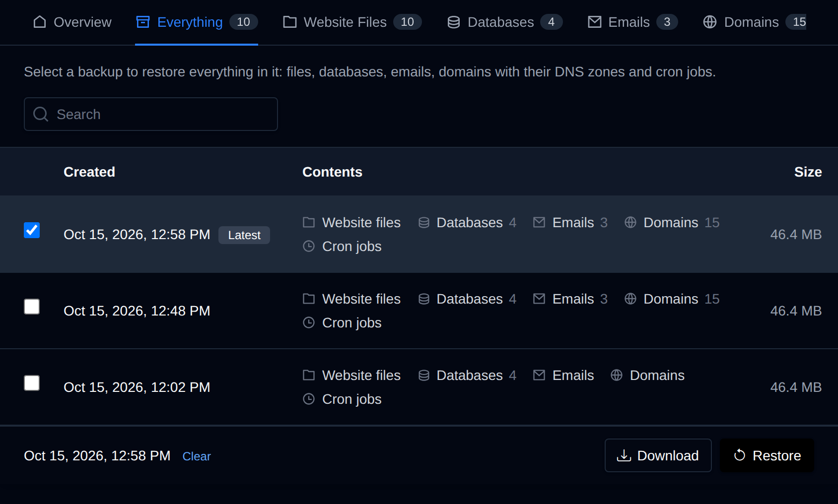Switch to the Website Files tab
Viewport: 838px width, 504px height.
[x=352, y=22]
